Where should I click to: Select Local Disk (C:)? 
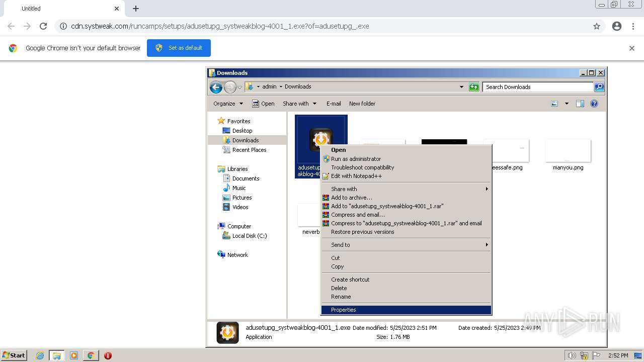(245, 236)
